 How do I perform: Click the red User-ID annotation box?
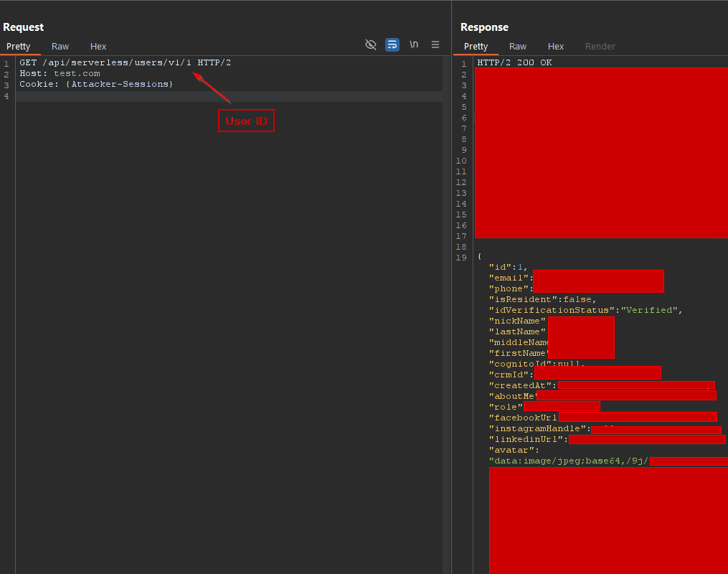point(246,121)
